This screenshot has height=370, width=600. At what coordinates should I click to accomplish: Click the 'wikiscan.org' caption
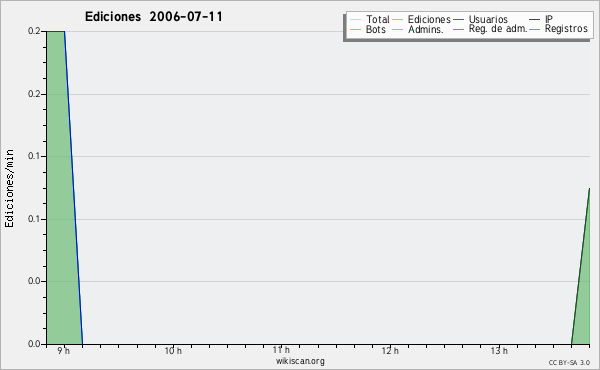(300, 361)
